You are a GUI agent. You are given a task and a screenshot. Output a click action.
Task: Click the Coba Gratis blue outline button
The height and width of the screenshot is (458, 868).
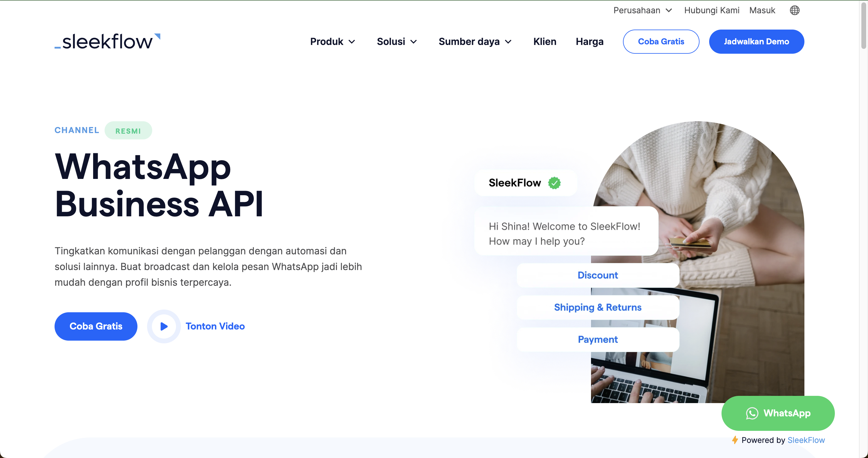[x=661, y=41]
